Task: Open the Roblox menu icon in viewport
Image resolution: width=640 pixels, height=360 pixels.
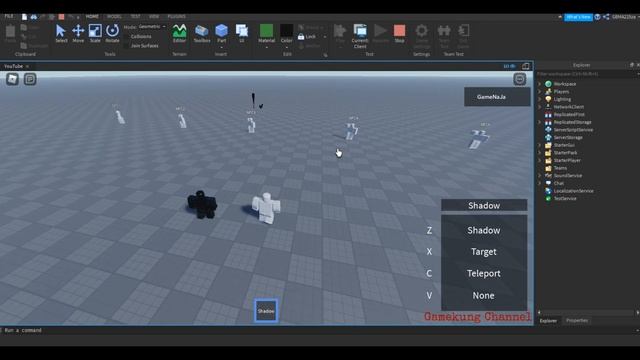Action: click(x=12, y=79)
